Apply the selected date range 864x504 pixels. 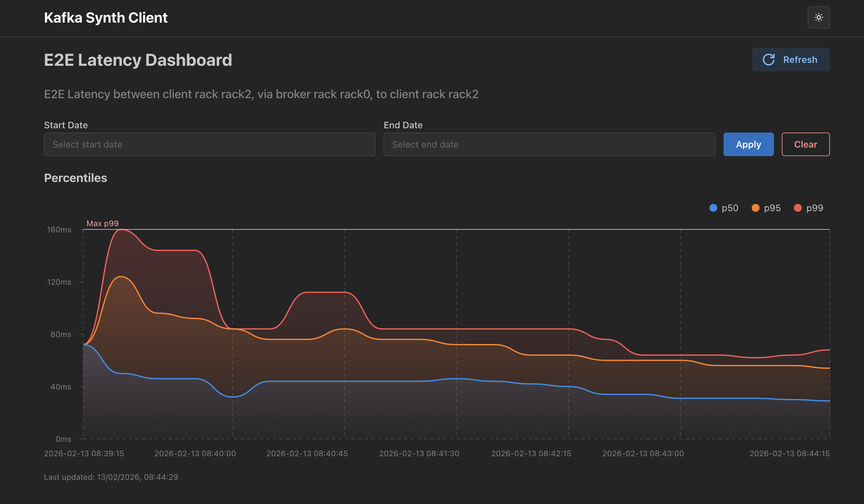coord(748,144)
